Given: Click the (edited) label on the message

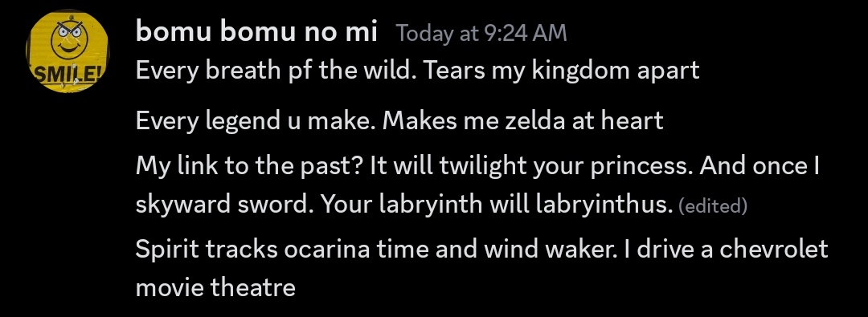Looking at the screenshot, I should [712, 205].
